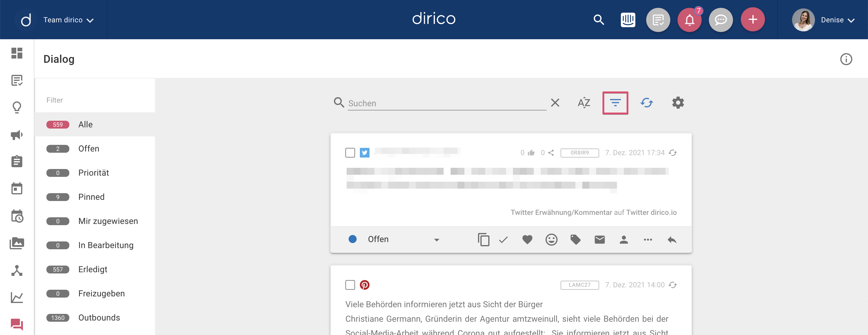Click the share count icon on Twitter message
Viewport: 868px width, 335px height.
pyautogui.click(x=551, y=153)
